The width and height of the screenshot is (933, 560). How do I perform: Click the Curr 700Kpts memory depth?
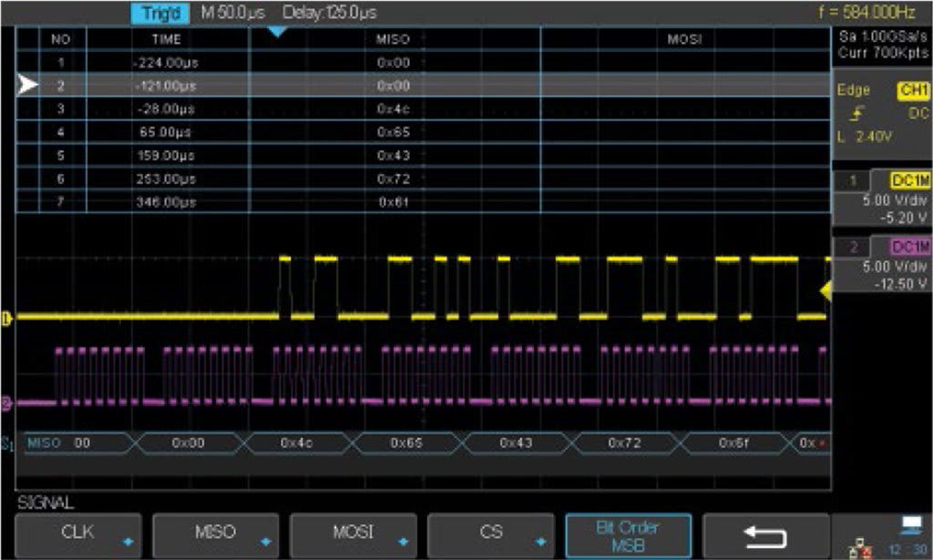883,53
